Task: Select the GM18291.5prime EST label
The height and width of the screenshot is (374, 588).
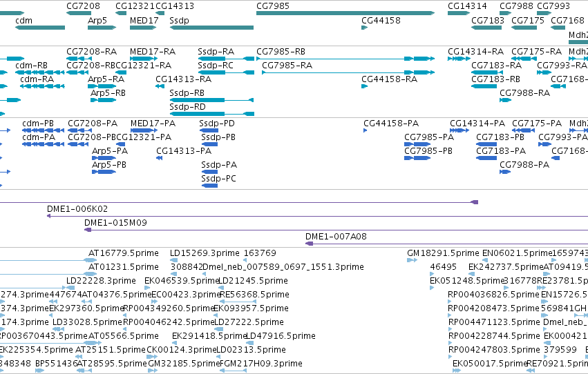Action: pyautogui.click(x=444, y=253)
